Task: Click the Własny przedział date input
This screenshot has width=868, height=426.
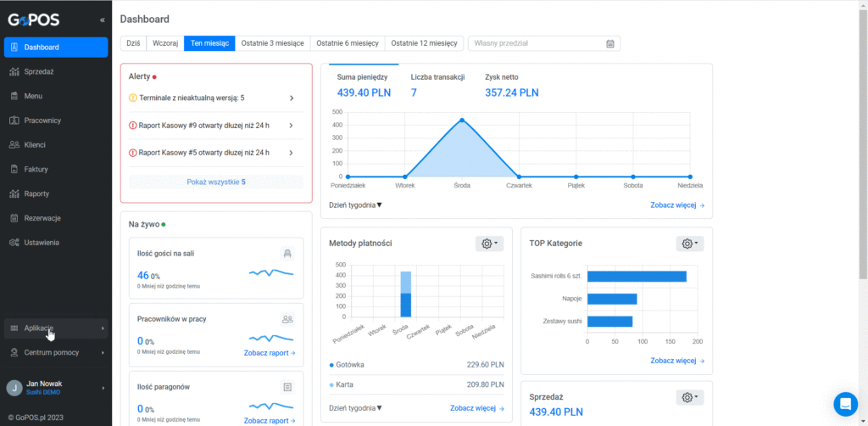Action: pyautogui.click(x=543, y=43)
